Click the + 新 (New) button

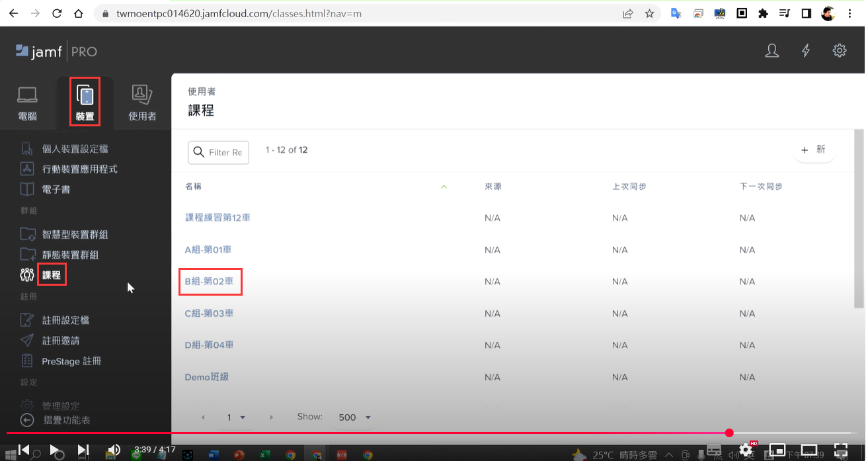click(x=814, y=150)
